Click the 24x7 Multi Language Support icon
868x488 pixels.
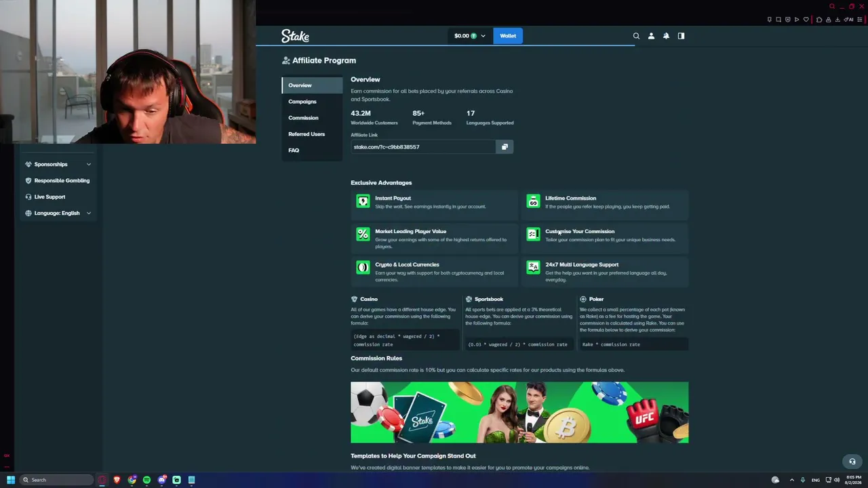click(533, 268)
